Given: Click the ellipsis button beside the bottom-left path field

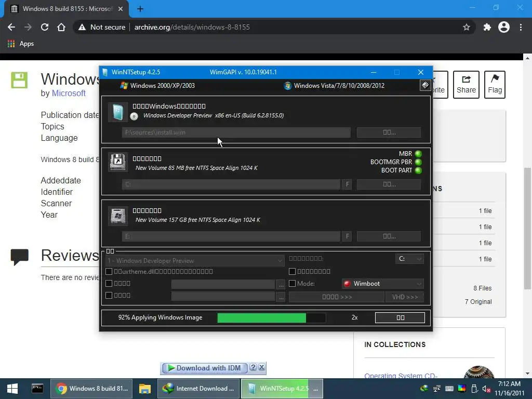Looking at the screenshot, I should [281, 297].
